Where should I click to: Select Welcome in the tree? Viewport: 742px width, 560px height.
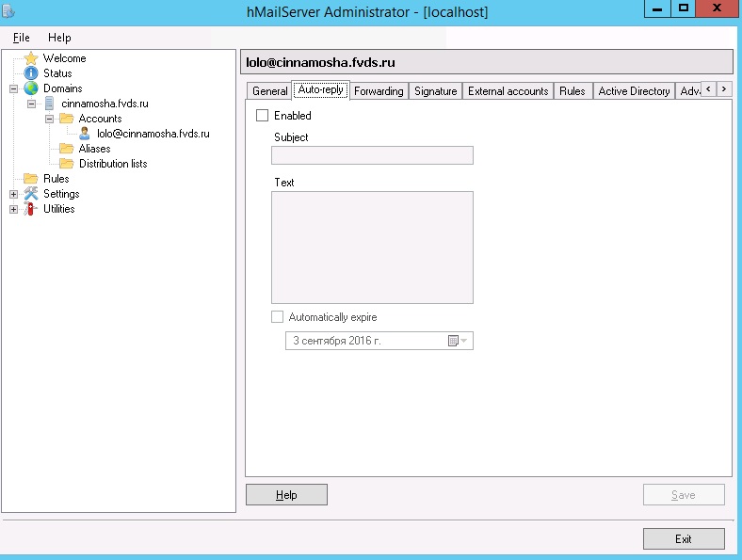click(x=65, y=58)
